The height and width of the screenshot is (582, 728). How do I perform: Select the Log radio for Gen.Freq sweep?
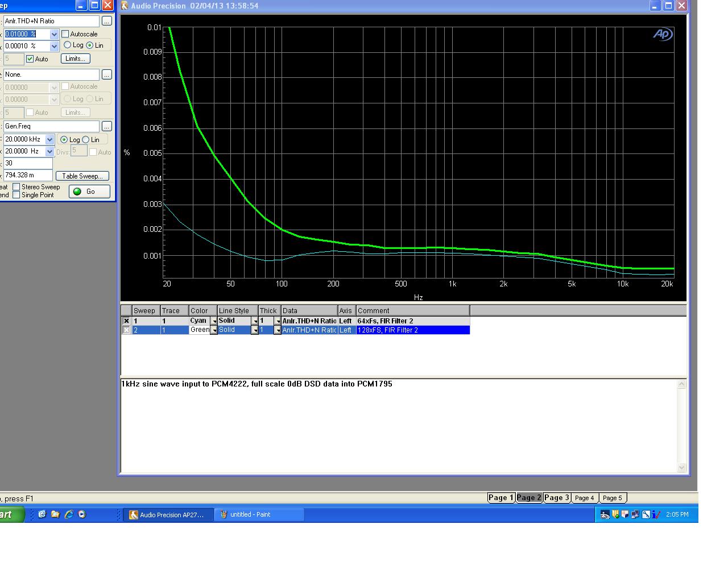coord(64,139)
